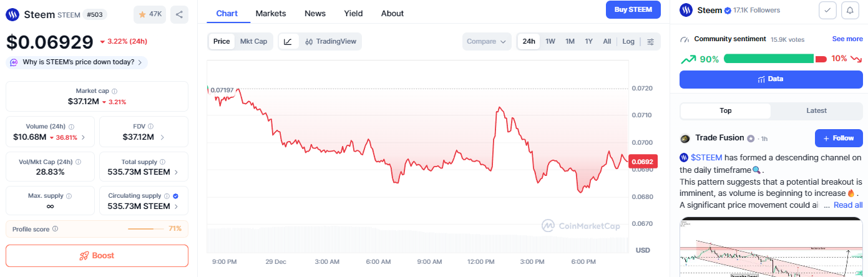Expand Circulating supply chevron
868x277 pixels.
[176, 207]
